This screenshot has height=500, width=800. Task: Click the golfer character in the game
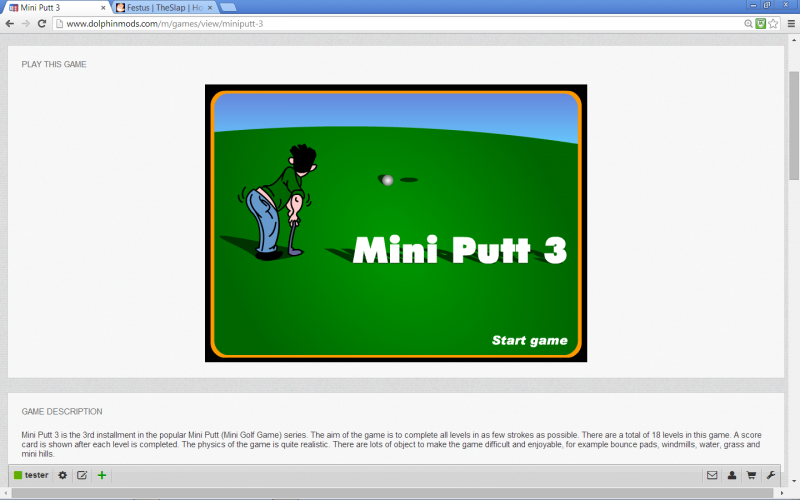[x=278, y=202]
